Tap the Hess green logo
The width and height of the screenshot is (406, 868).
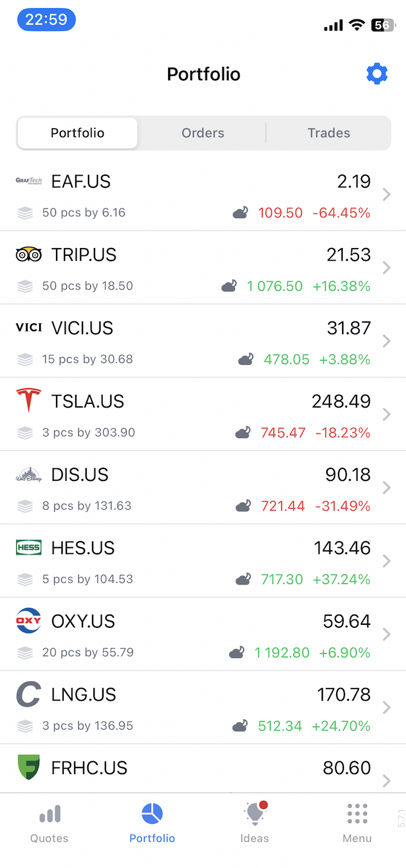28,547
